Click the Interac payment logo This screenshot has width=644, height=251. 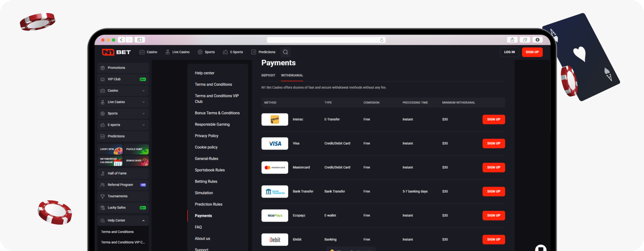click(x=275, y=119)
